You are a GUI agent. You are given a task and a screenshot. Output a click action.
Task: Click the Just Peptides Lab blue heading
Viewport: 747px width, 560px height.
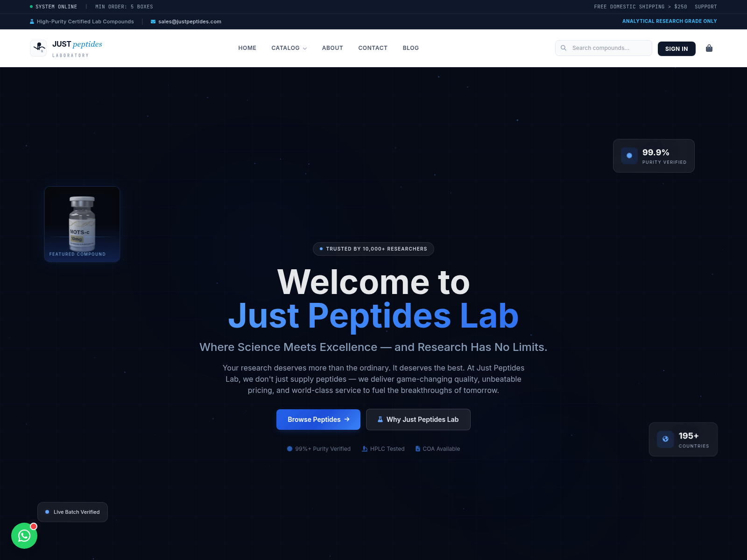coord(373,316)
